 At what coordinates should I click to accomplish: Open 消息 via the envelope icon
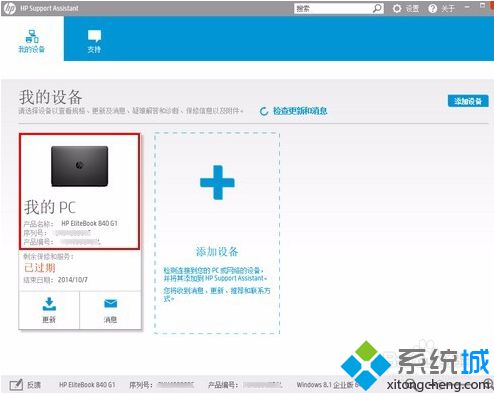pyautogui.click(x=110, y=303)
